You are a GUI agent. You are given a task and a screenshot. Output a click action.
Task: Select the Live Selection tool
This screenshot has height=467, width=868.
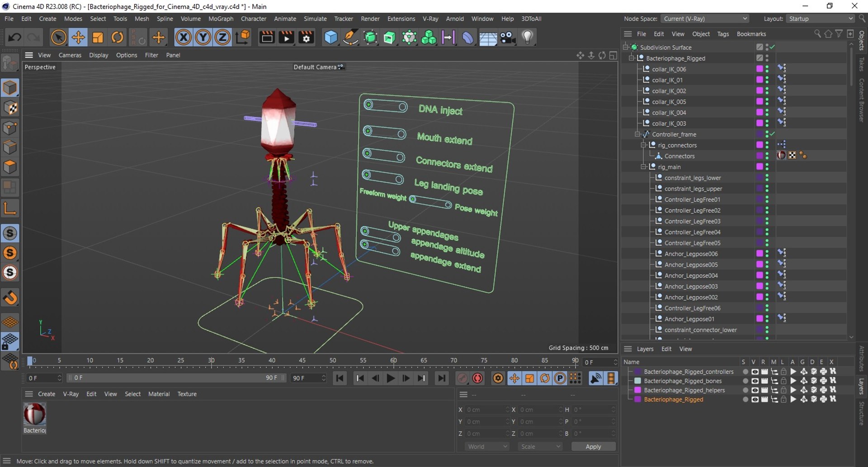tap(58, 37)
